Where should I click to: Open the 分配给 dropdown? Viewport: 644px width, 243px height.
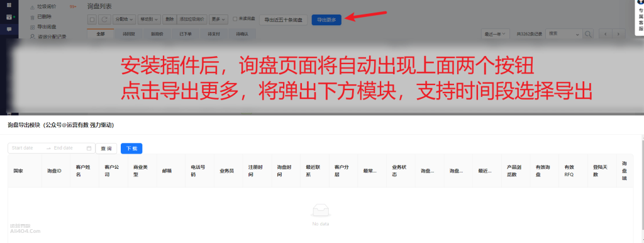point(124,20)
